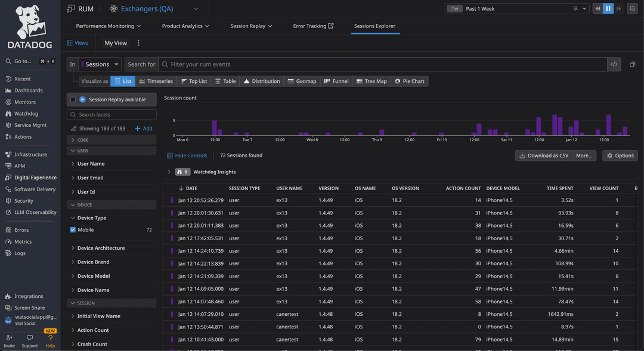Open the Sessions event type dropdown

(x=100, y=64)
